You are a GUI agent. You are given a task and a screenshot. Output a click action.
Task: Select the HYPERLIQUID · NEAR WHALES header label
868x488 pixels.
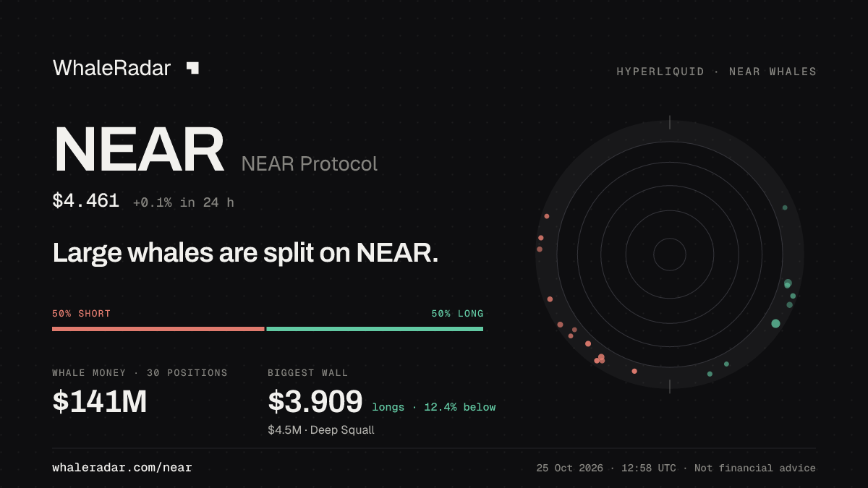(716, 72)
